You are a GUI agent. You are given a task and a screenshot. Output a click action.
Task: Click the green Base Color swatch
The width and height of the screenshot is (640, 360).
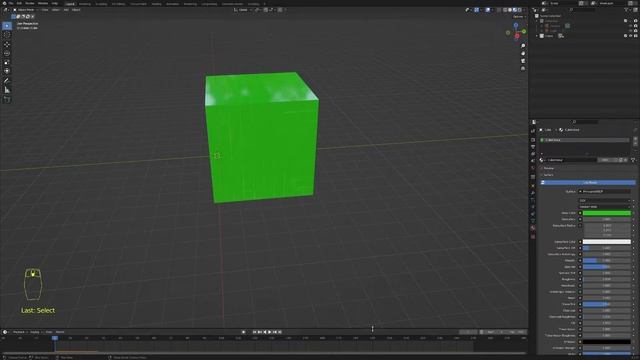click(x=607, y=213)
